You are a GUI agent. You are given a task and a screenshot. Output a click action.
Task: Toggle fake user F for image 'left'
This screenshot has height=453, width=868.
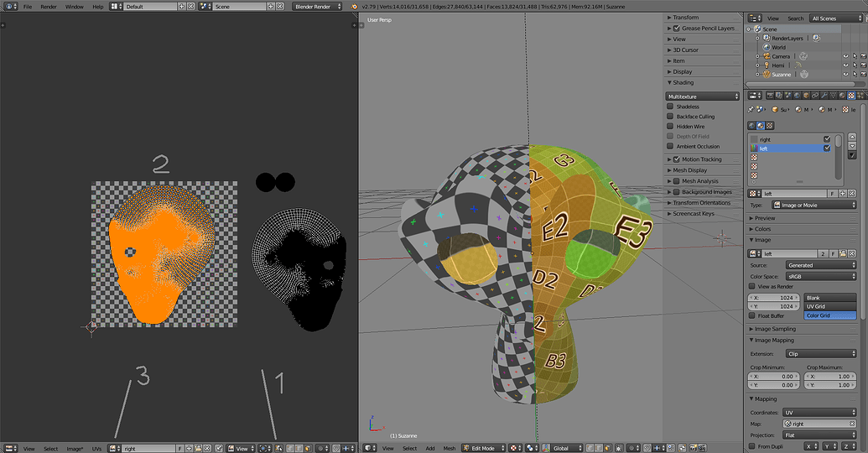pos(834,253)
